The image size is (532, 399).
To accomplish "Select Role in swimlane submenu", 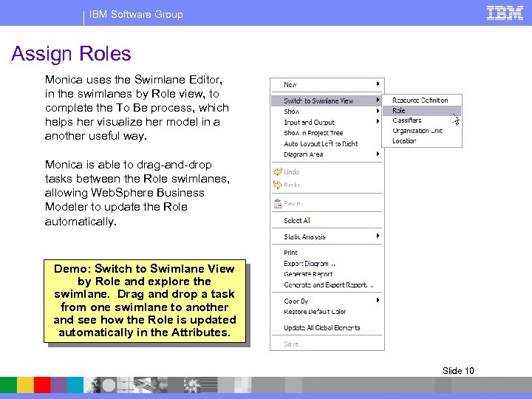I will [422, 111].
